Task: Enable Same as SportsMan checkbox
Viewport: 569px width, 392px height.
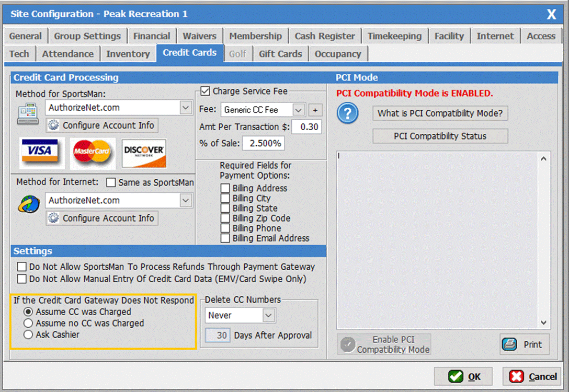Action: coord(111,183)
